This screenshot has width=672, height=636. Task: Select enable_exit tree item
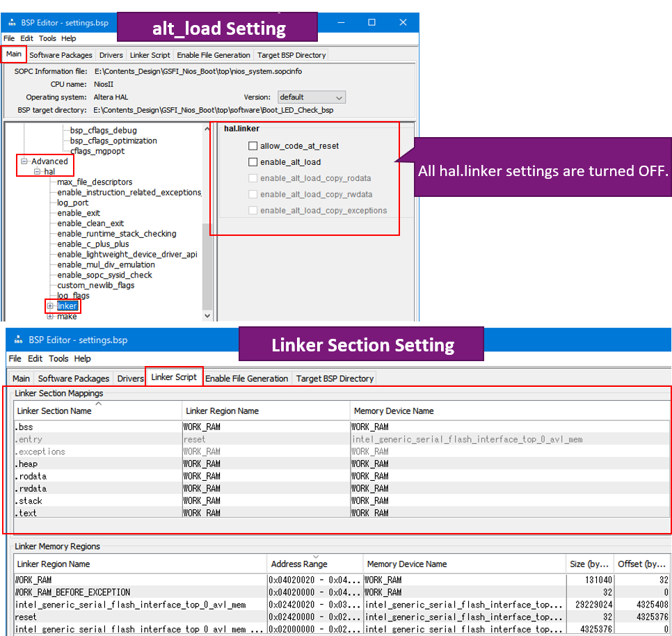pos(79,213)
